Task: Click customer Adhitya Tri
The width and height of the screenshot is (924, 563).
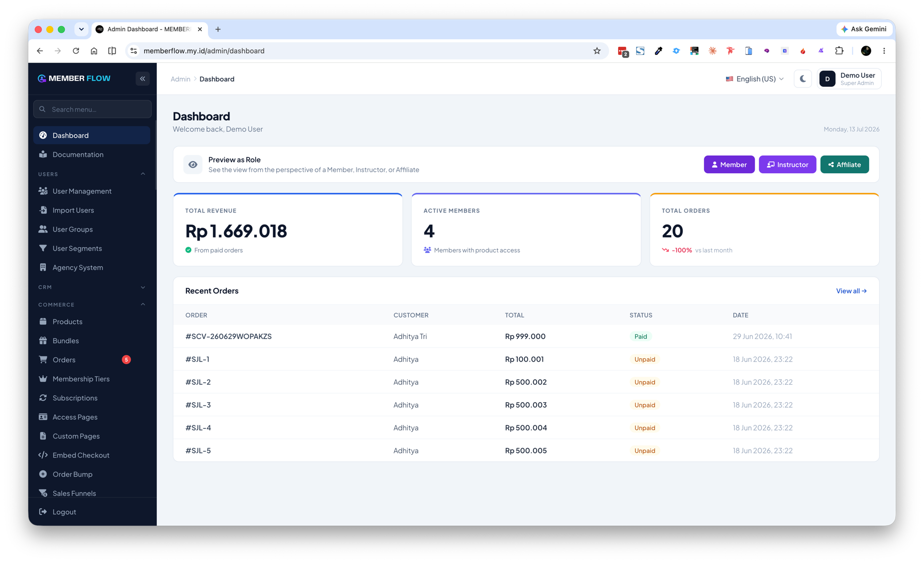Action: pyautogui.click(x=410, y=336)
